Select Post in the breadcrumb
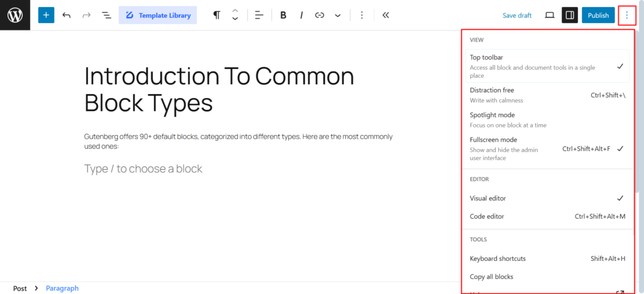The width and height of the screenshot is (644, 294). 19,288
